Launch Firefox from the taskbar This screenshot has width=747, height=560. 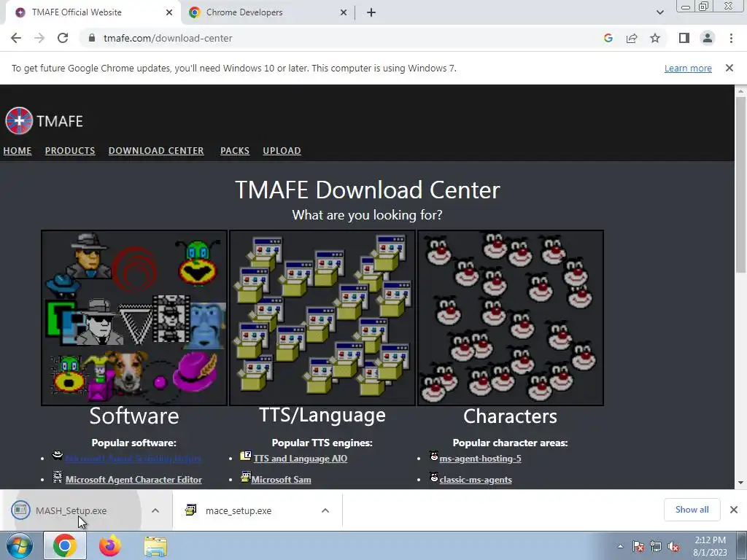110,545
